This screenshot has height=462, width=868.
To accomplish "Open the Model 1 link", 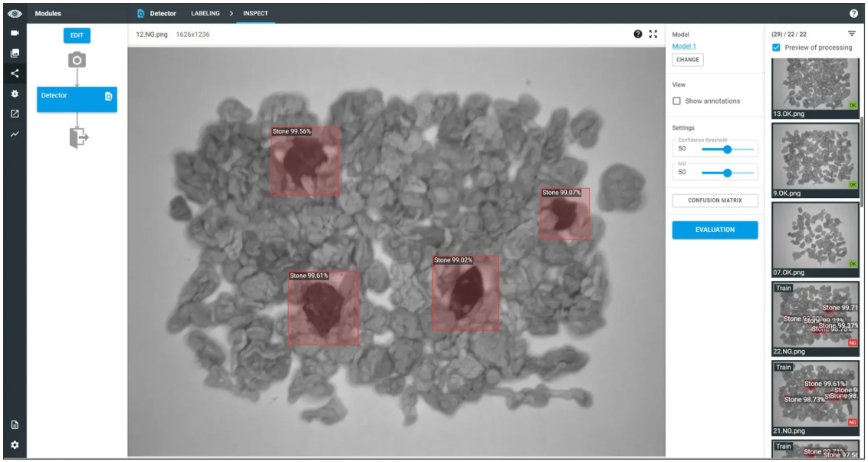I will click(x=683, y=46).
